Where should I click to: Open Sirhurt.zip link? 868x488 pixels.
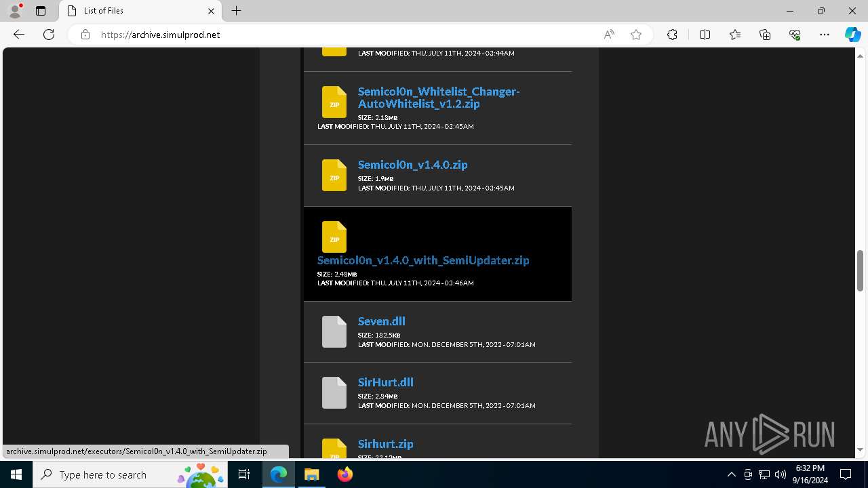(385, 444)
